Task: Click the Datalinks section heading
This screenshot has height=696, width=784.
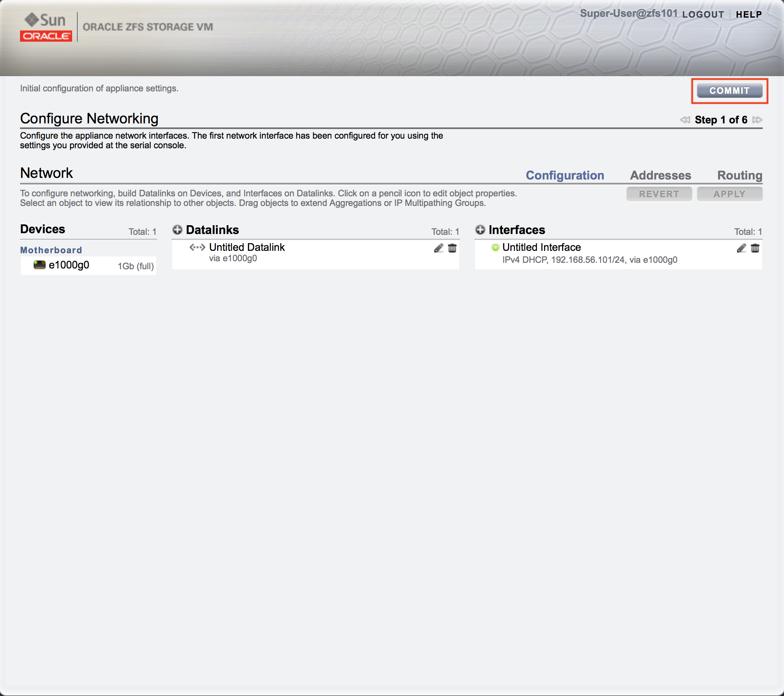Action: 212,230
